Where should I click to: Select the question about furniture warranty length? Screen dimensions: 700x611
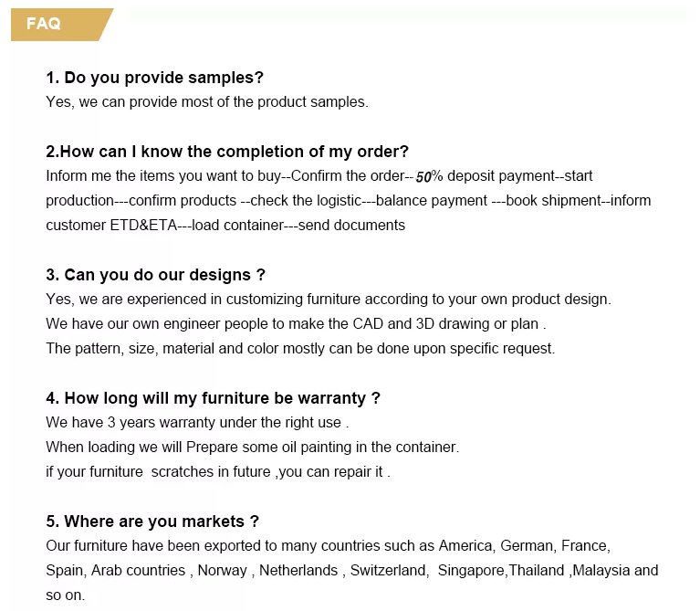(213, 398)
